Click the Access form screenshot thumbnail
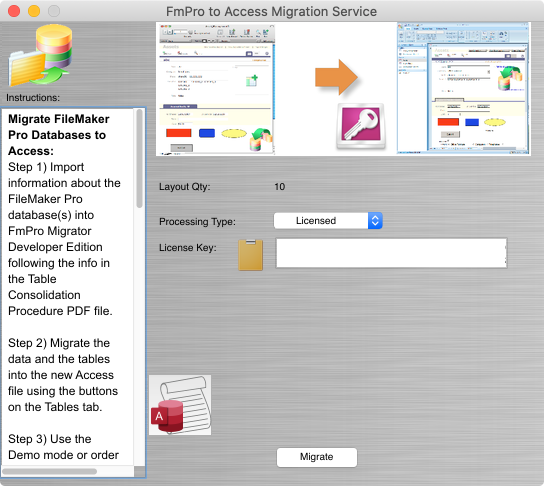This screenshot has height=486, width=544. pyautogui.click(x=464, y=89)
